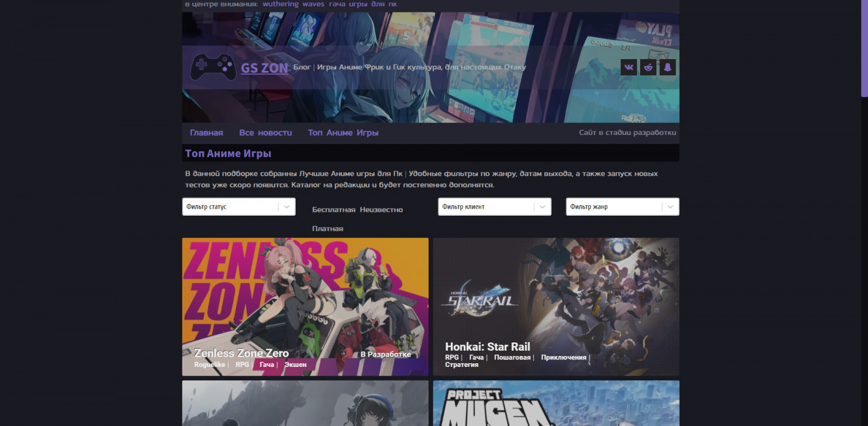The width and height of the screenshot is (868, 426).
Task: Select the RPG tag on Honkai: Star Rail
Action: [452, 358]
